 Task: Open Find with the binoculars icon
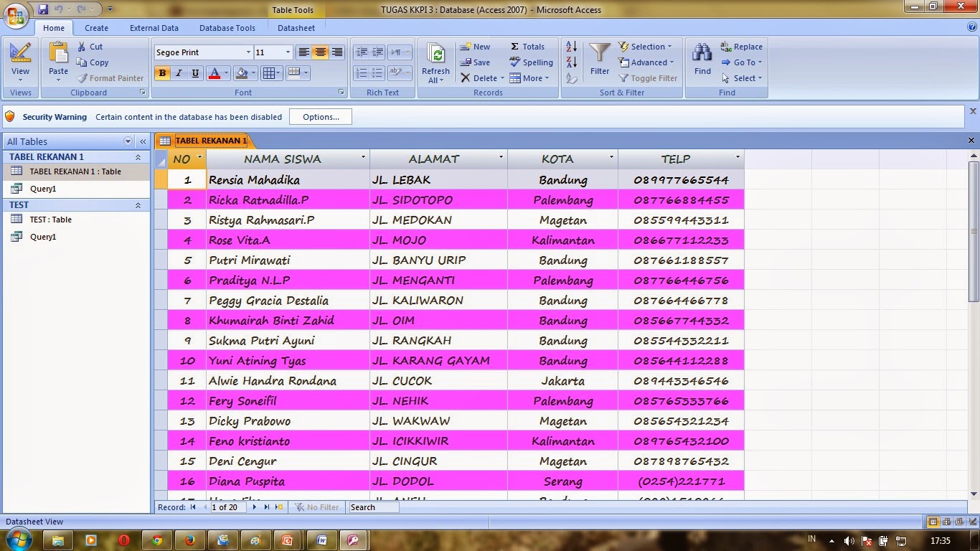702,52
